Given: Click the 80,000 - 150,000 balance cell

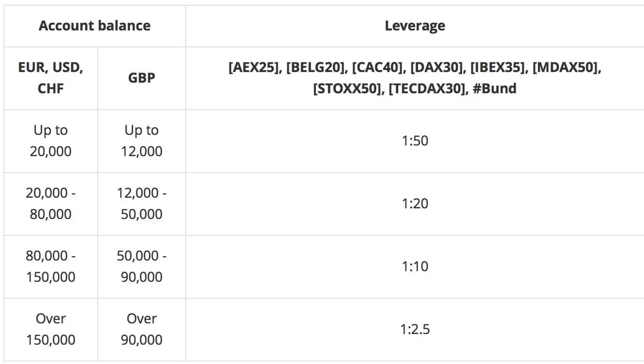Looking at the screenshot, I should point(51,266).
